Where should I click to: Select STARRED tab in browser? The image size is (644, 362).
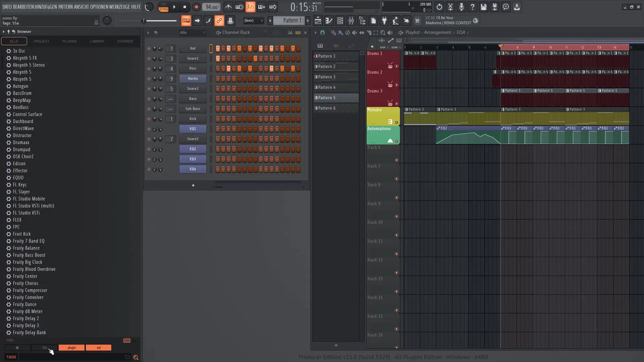pos(125,41)
